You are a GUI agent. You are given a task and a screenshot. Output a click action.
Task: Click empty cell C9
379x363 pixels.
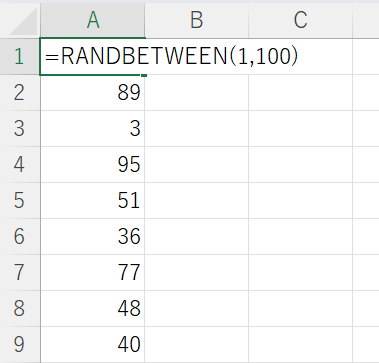(x=300, y=344)
